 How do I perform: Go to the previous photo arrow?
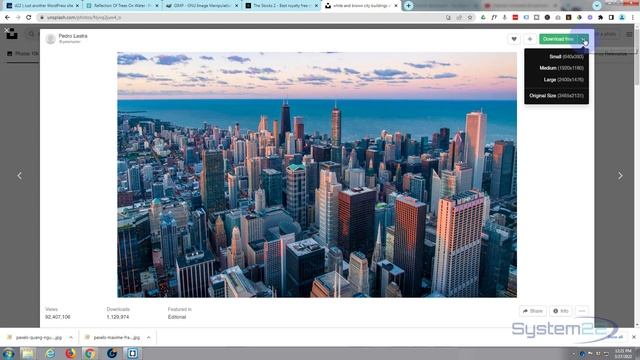tap(20, 176)
